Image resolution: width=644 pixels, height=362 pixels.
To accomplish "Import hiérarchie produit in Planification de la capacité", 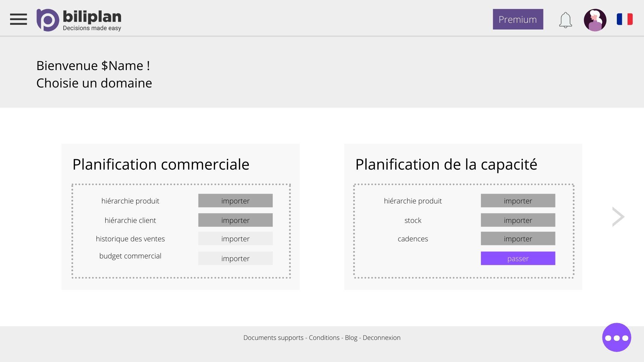I will (x=518, y=201).
